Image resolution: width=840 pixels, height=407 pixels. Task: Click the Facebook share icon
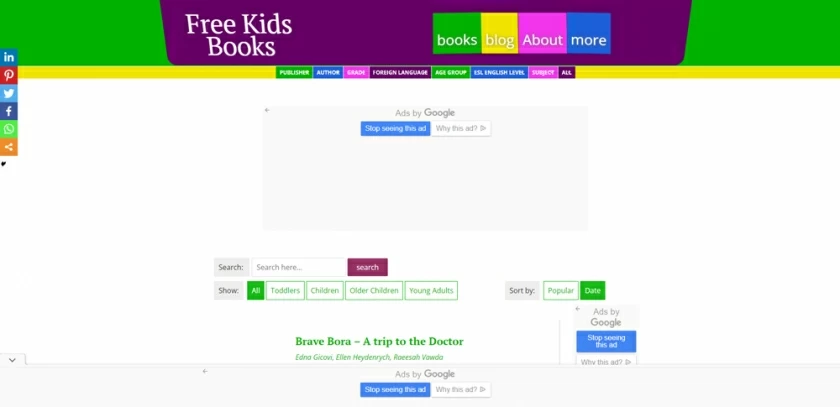(x=8, y=111)
